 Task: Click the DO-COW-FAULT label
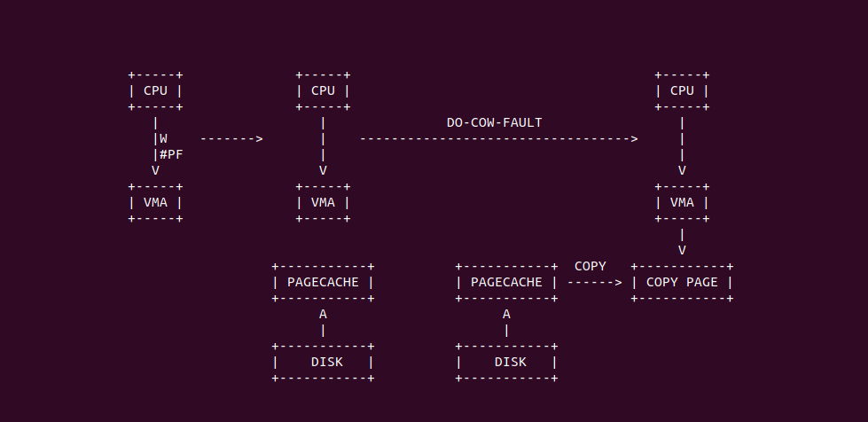point(495,122)
